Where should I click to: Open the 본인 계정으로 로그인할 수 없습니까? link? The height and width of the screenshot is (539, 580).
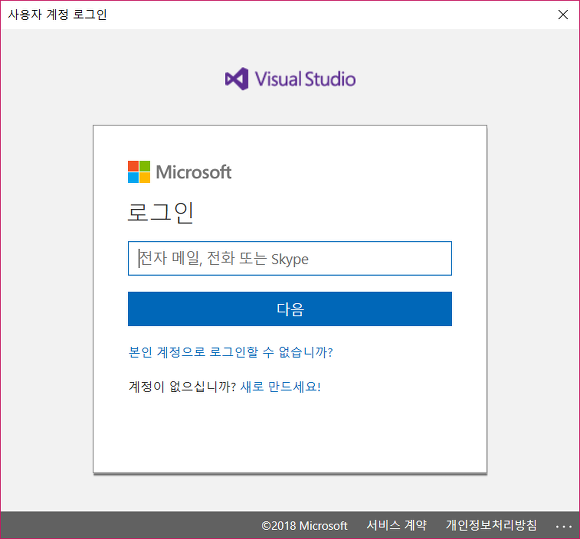coord(230,352)
